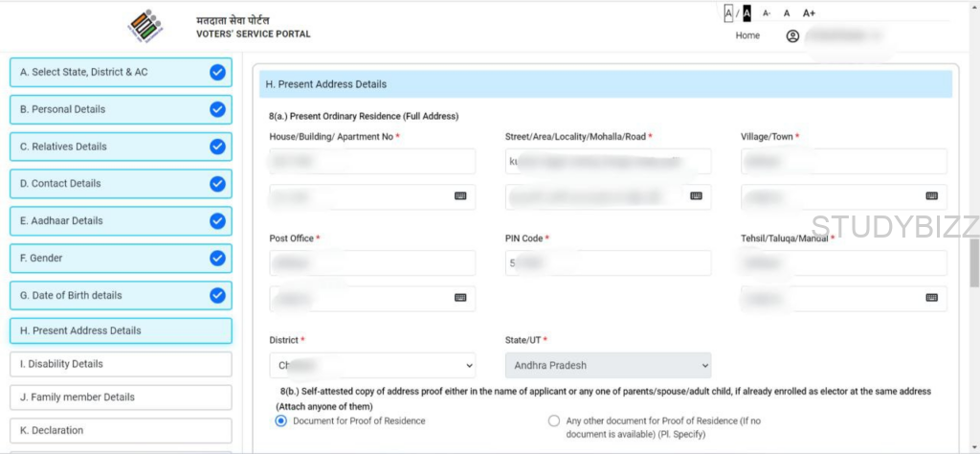Increase font size with A+ icon
Screen dimensions: 980x454
(x=809, y=13)
